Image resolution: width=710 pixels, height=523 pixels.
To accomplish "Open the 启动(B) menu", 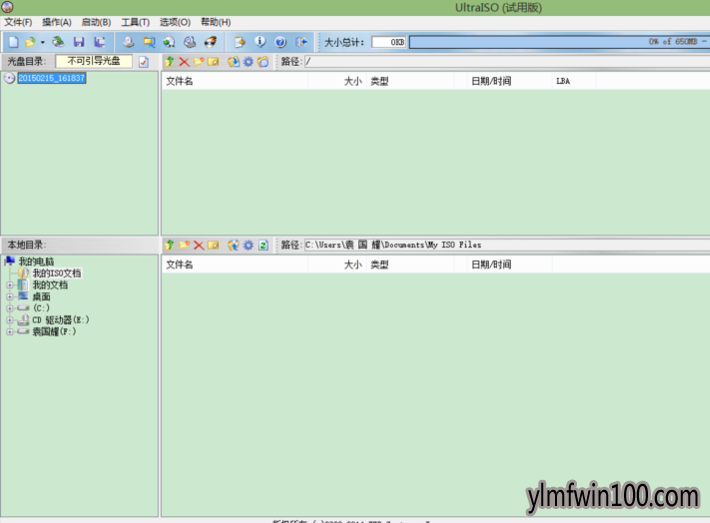I will click(x=96, y=22).
